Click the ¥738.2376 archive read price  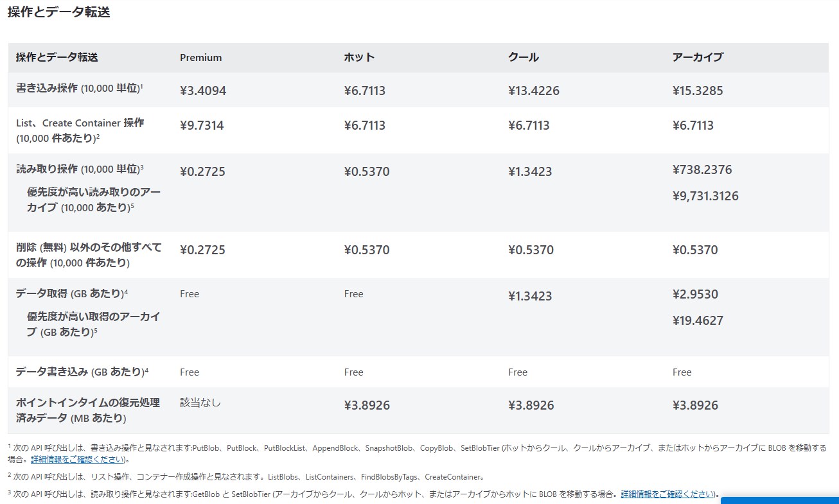point(702,170)
